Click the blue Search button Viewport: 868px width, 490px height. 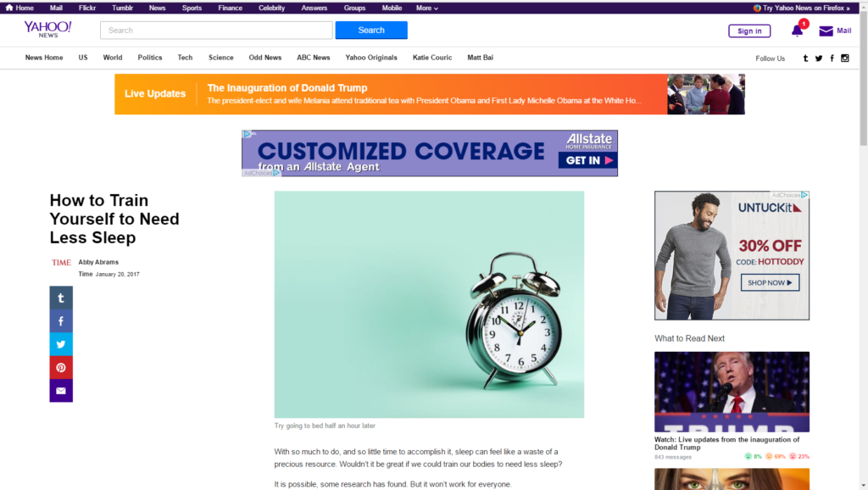point(371,30)
